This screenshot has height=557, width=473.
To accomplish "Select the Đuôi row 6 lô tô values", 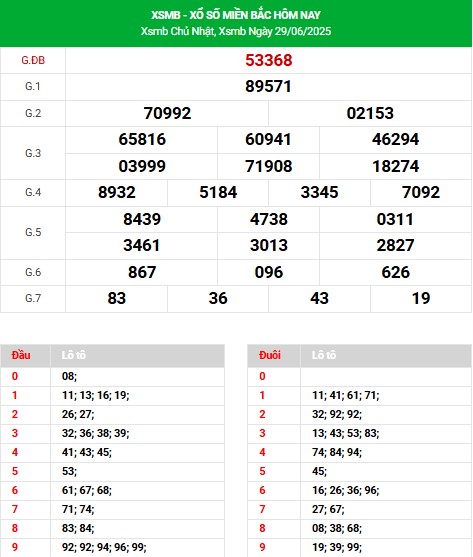I will coord(346,491).
